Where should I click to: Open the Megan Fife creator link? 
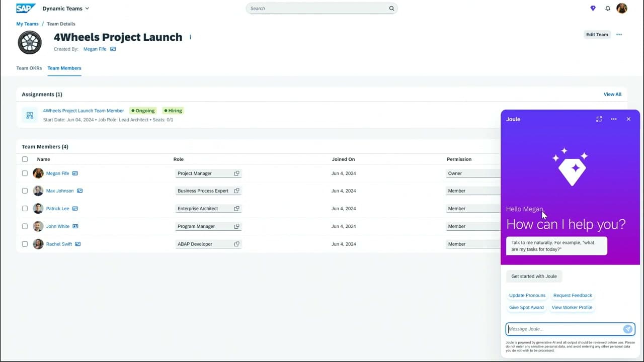point(95,49)
